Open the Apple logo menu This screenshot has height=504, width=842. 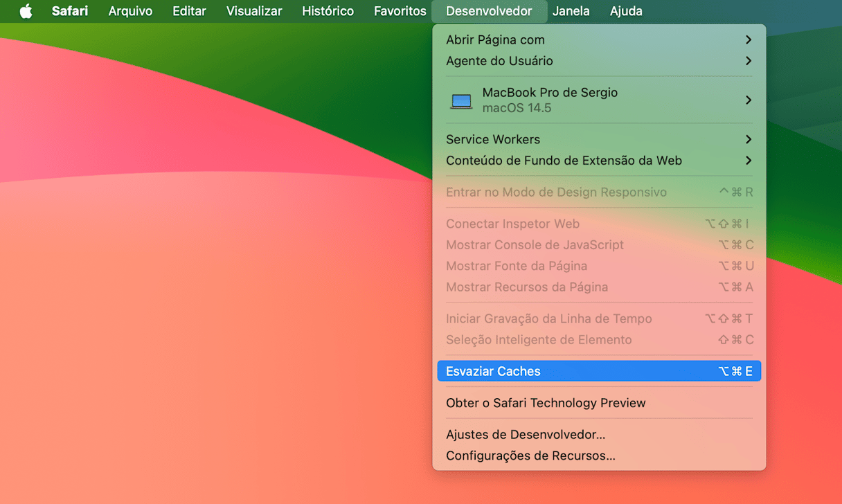click(26, 11)
